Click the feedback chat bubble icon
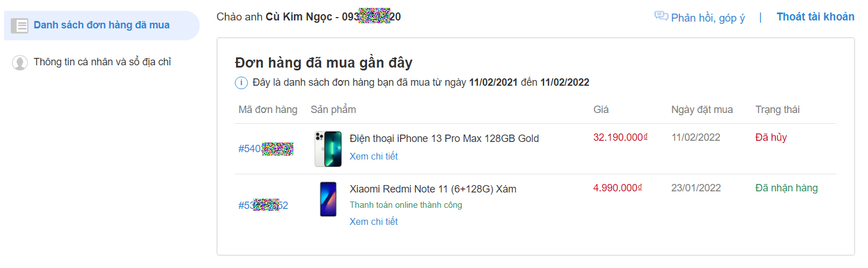This screenshot has height=268, width=868. pyautogui.click(x=661, y=16)
